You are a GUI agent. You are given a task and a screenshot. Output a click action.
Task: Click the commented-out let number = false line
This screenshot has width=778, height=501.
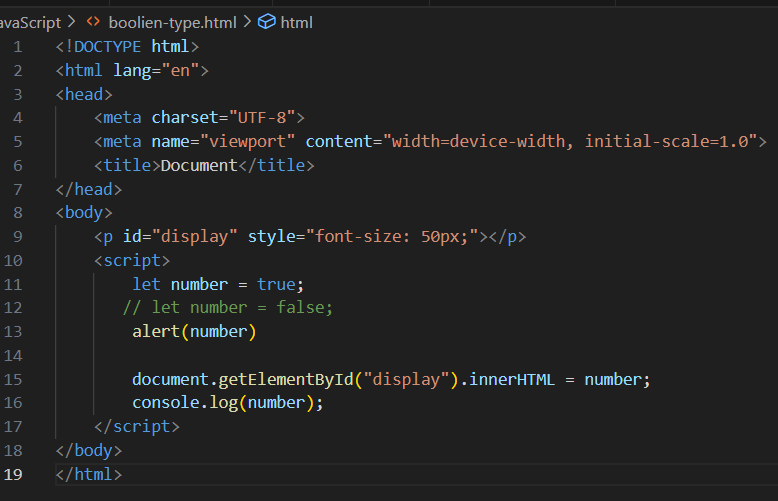point(228,307)
